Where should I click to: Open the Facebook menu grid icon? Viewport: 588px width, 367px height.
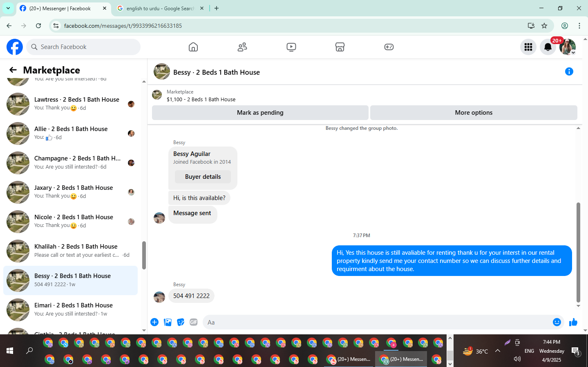click(528, 47)
